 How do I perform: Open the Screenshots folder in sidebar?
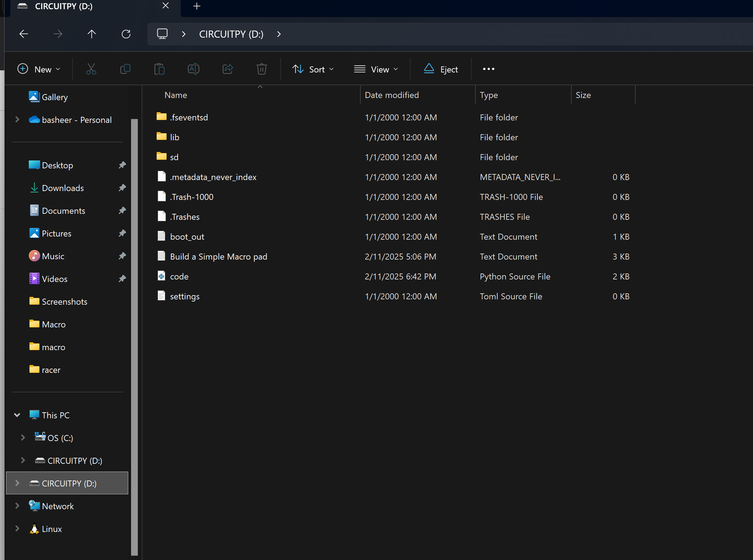click(65, 301)
